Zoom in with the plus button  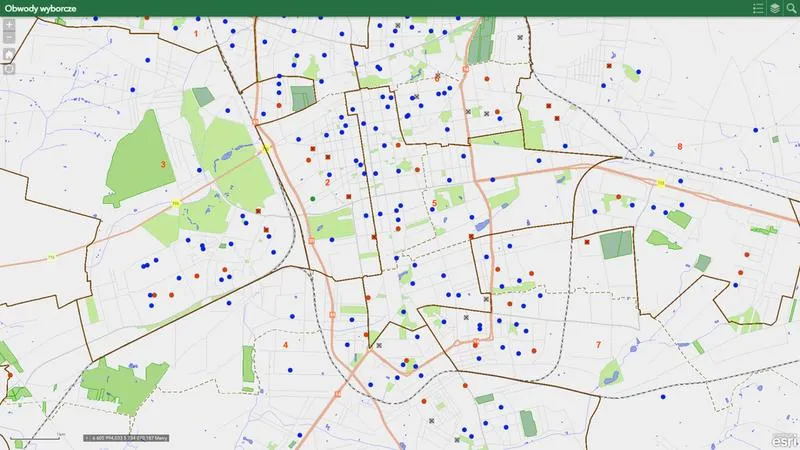pos(9,24)
